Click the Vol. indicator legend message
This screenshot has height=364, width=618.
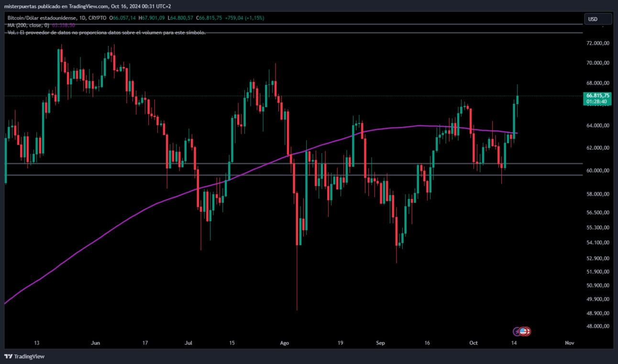pyautogui.click(x=106, y=32)
